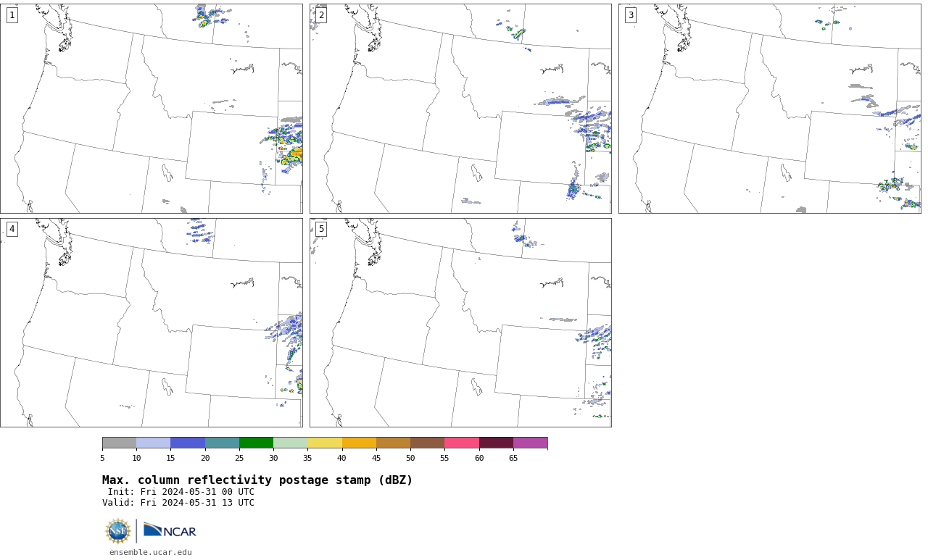Click the gray 5-10 dBZ swatch
The image size is (928, 560).
(x=119, y=443)
